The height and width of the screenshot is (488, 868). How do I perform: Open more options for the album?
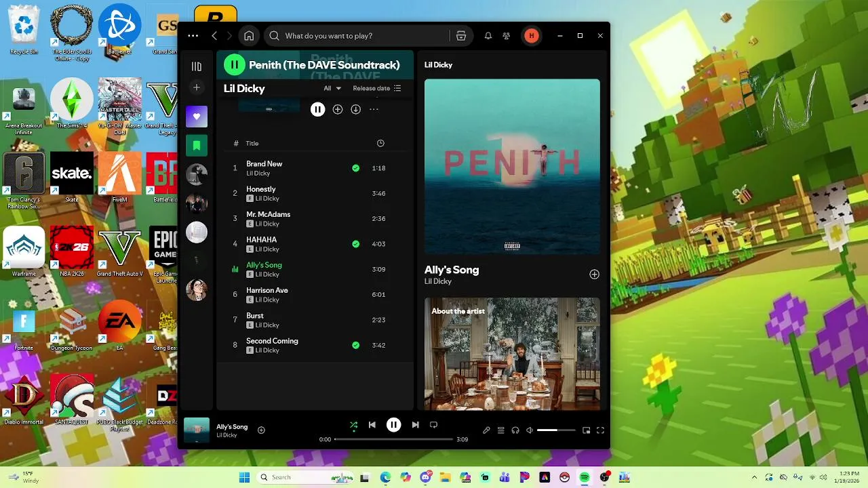tap(374, 109)
